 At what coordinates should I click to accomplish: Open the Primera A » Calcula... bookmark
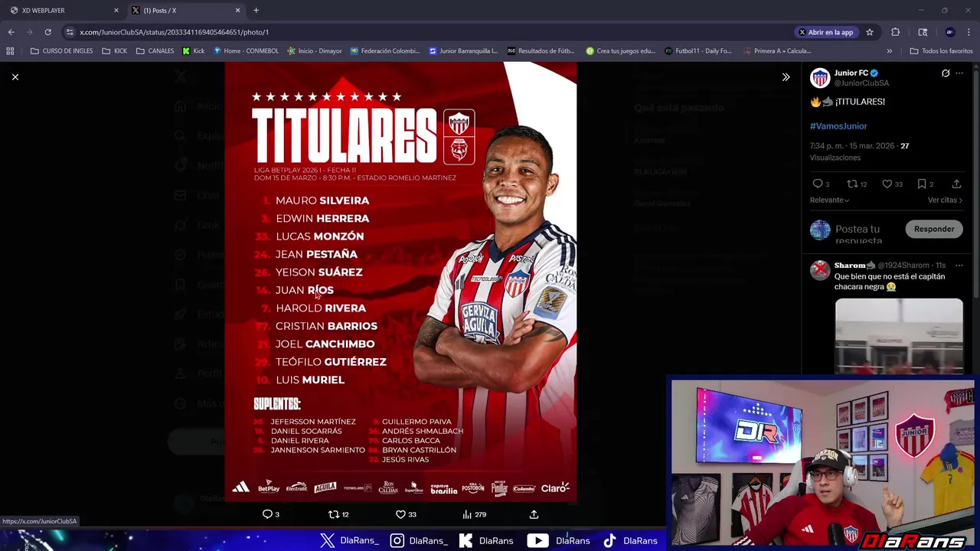click(x=777, y=51)
